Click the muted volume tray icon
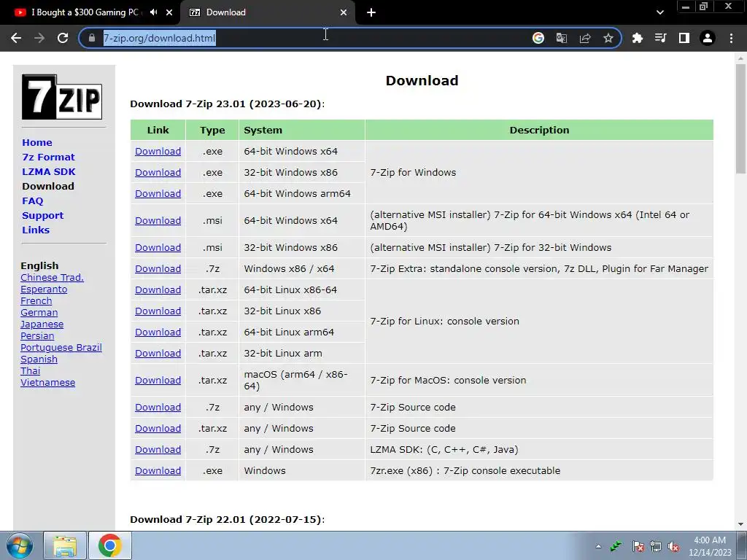This screenshot has width=747, height=560. (x=673, y=546)
